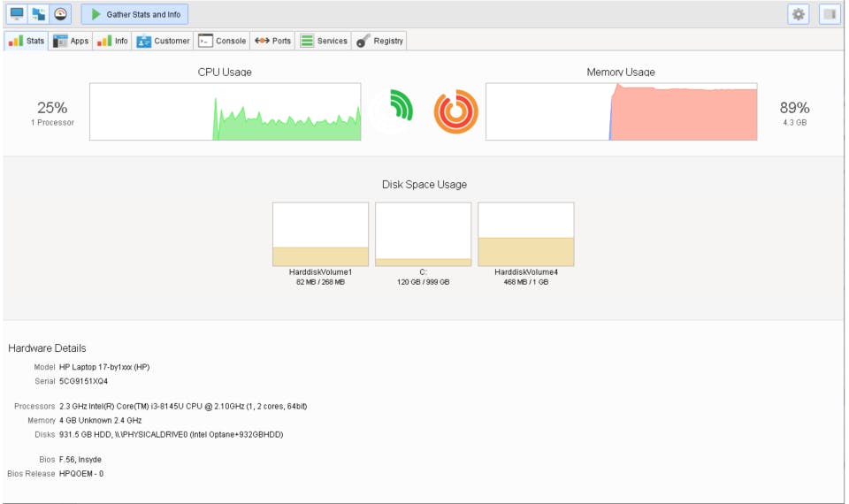Click the Memory Usage graph
The width and height of the screenshot is (849, 504).
click(622, 111)
